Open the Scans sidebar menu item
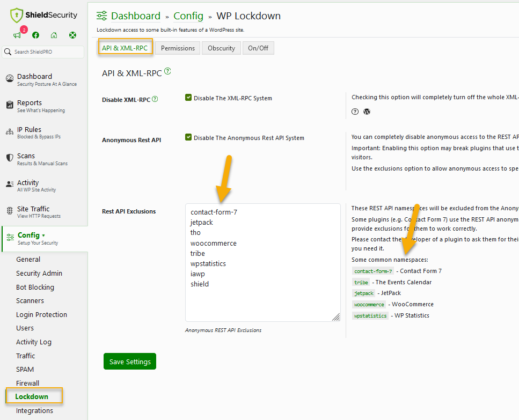Image resolution: width=519 pixels, height=420 pixels. click(43, 159)
